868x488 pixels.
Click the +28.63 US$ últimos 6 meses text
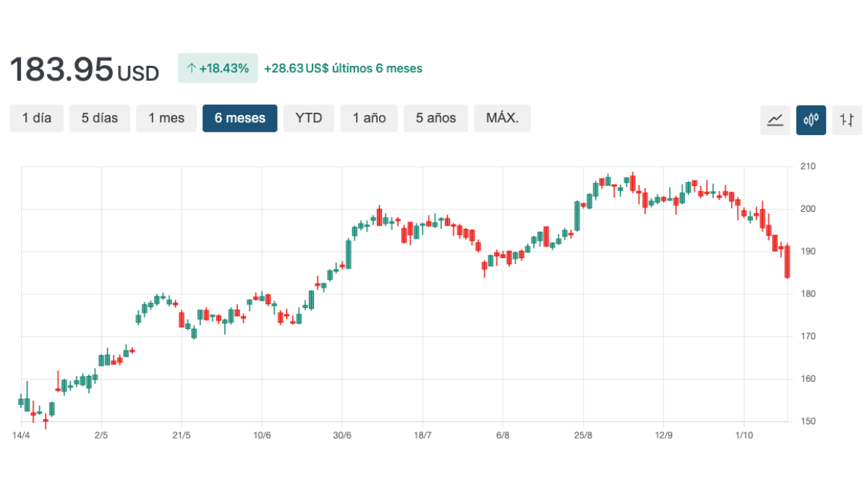pyautogui.click(x=343, y=69)
